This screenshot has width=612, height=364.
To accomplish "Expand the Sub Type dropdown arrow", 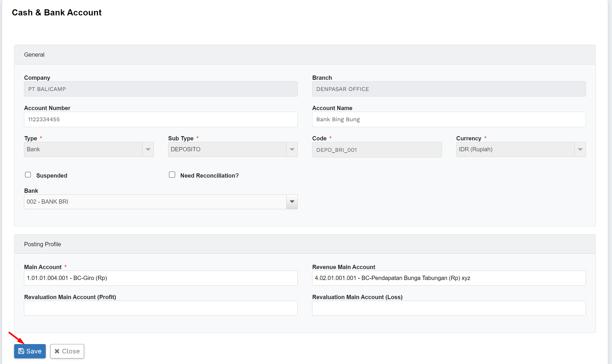I will 292,149.
